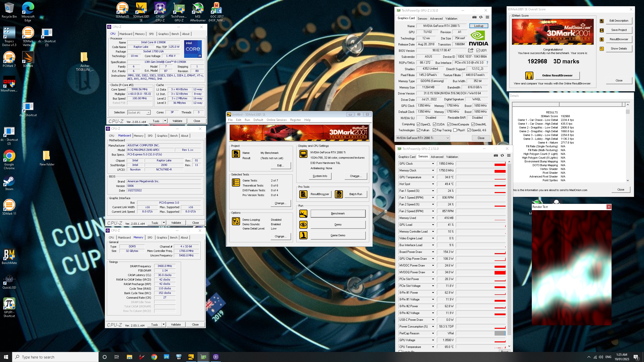This screenshot has width=644, height=362.
Task: Open the Socket #1 selection dropdown
Action: pyautogui.click(x=139, y=113)
